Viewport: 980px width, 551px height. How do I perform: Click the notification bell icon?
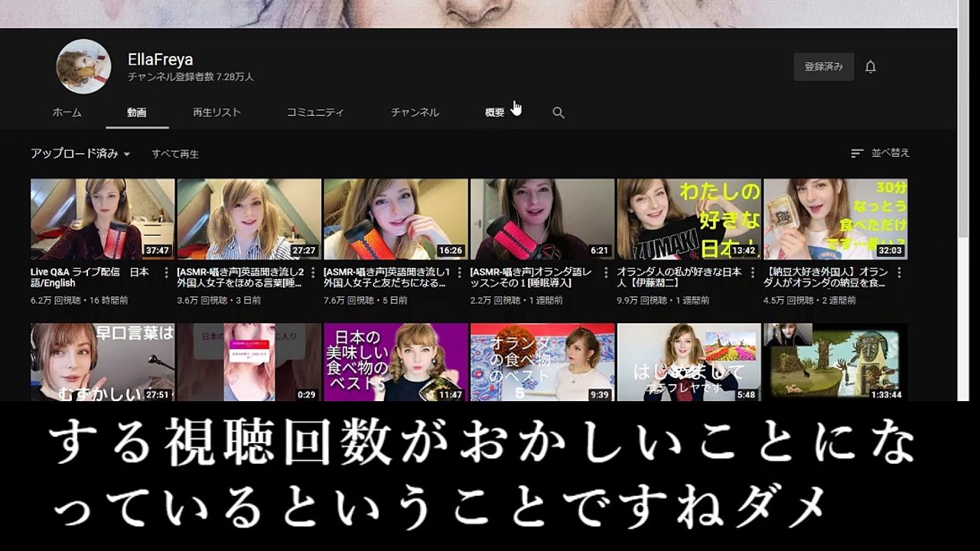click(x=871, y=67)
